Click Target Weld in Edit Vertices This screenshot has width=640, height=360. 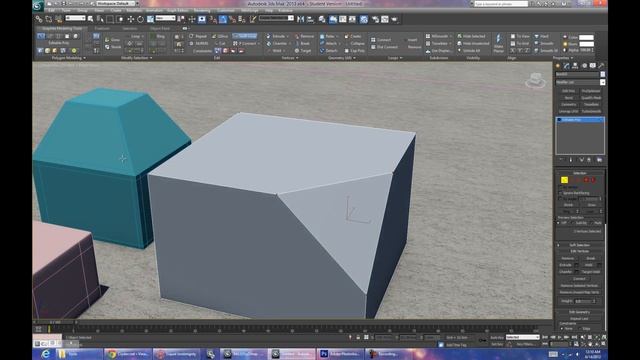point(591,271)
